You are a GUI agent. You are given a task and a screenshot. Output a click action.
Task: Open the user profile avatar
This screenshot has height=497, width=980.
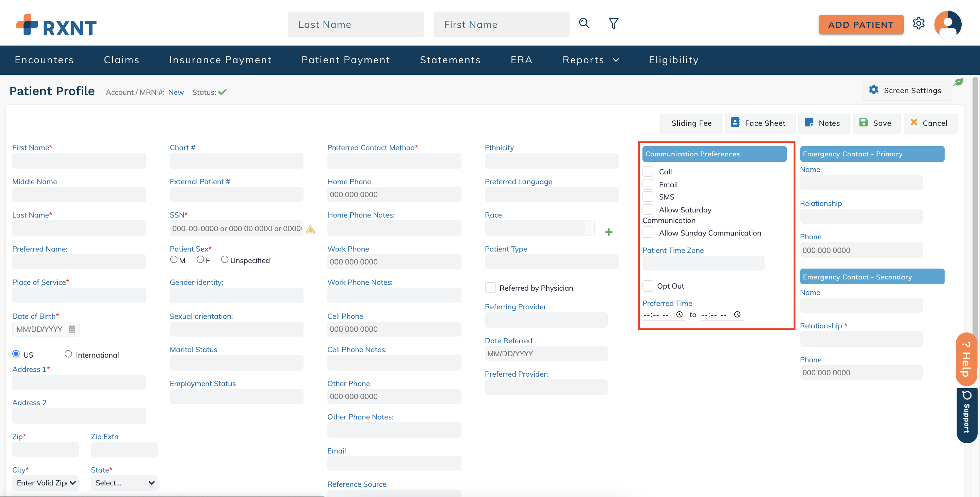click(948, 24)
